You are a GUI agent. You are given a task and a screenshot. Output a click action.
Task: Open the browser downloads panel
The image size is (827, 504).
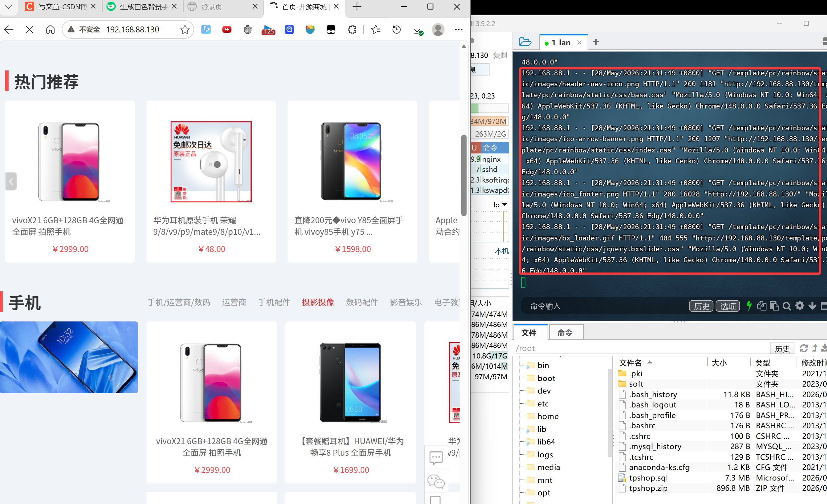pos(418,30)
